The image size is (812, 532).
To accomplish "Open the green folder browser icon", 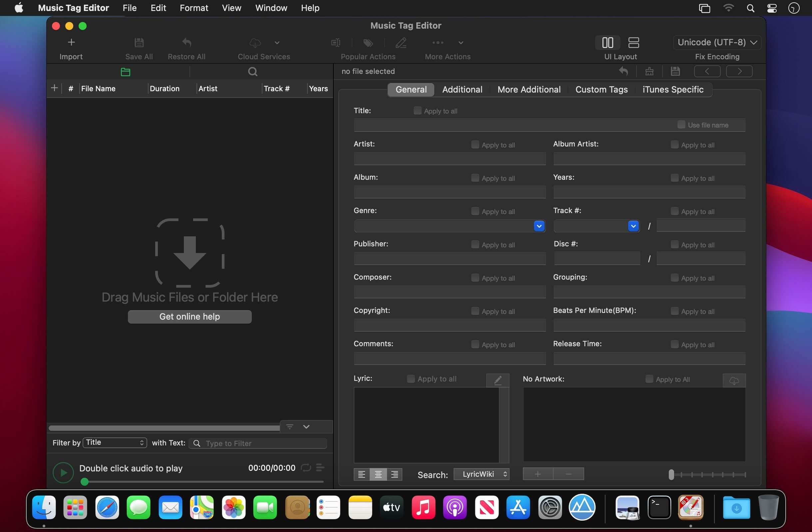I will pos(125,72).
